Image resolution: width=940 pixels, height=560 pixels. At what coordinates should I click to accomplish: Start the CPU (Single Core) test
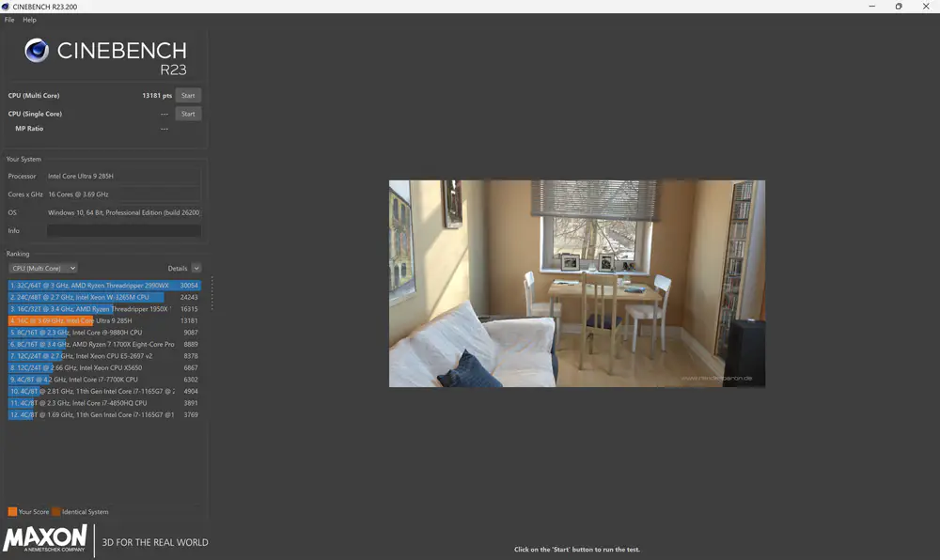click(x=188, y=114)
